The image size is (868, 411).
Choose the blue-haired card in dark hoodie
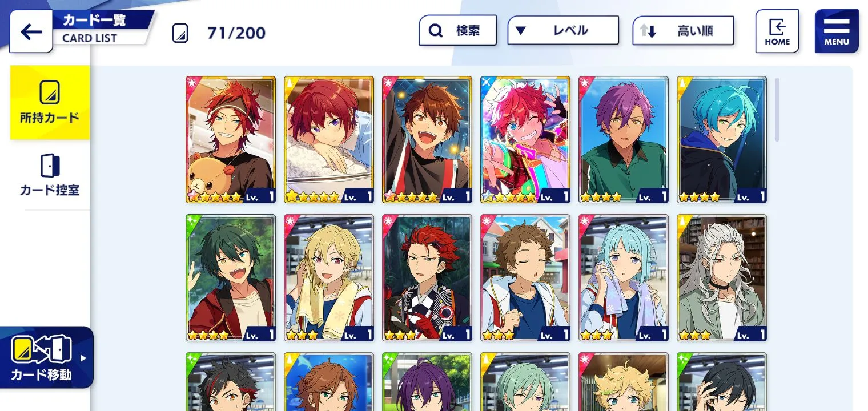[x=722, y=140]
